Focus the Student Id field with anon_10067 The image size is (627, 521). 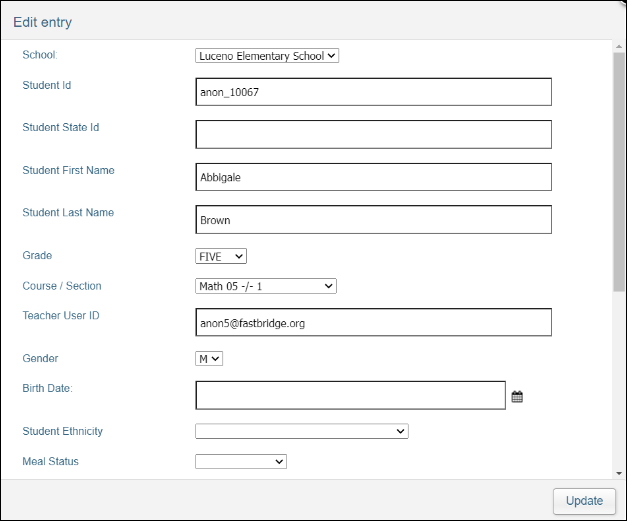pyautogui.click(x=373, y=92)
